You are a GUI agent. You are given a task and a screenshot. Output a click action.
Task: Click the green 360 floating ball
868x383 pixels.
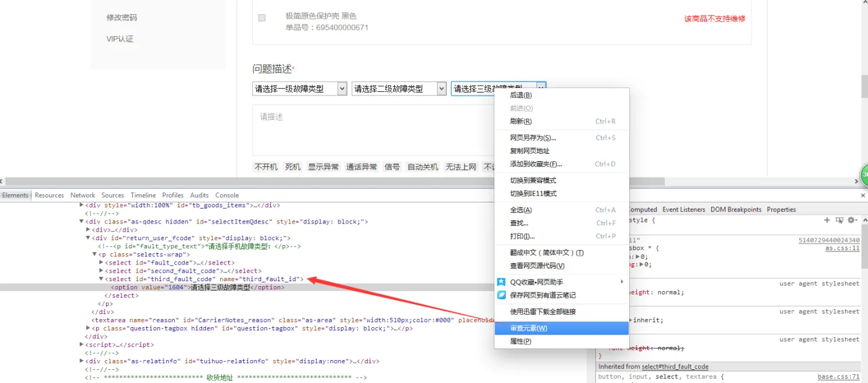pos(863,176)
